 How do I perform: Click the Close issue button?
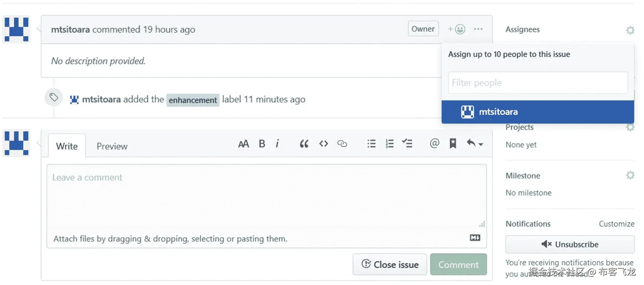tap(390, 264)
